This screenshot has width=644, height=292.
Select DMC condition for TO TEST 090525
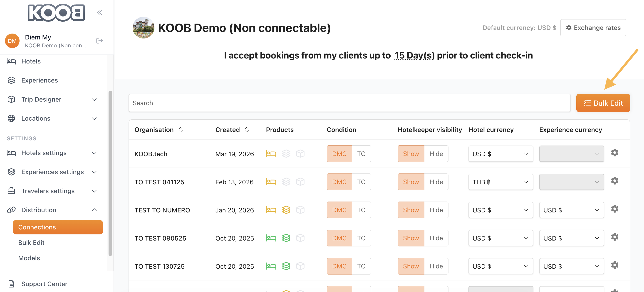[339, 238]
